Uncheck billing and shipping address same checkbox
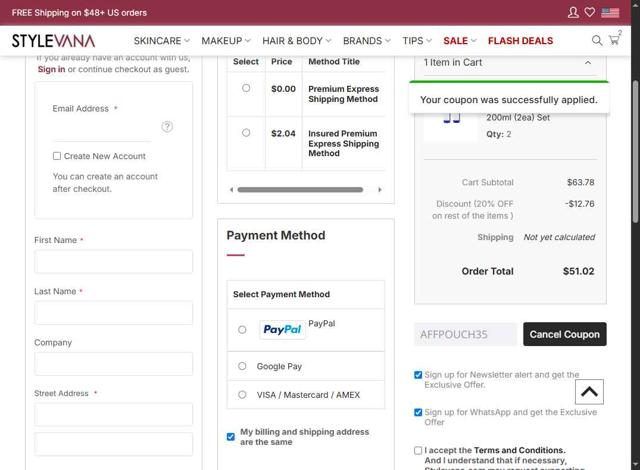 [231, 437]
